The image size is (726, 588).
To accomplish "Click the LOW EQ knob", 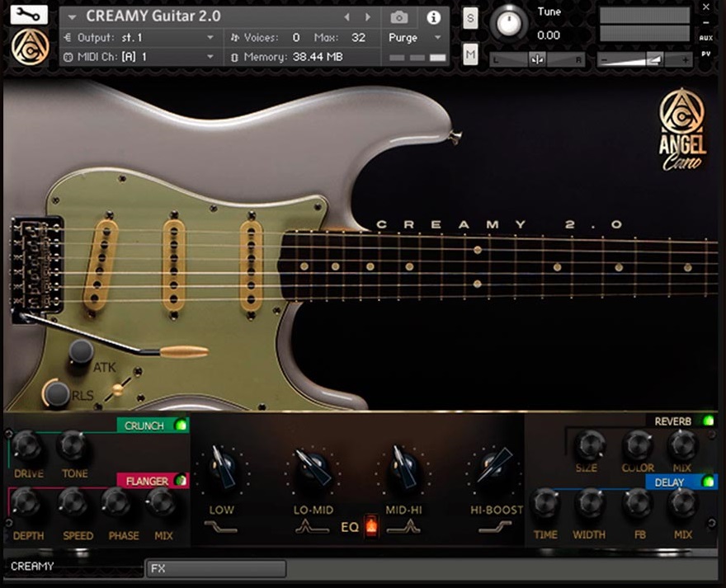I will tap(223, 468).
